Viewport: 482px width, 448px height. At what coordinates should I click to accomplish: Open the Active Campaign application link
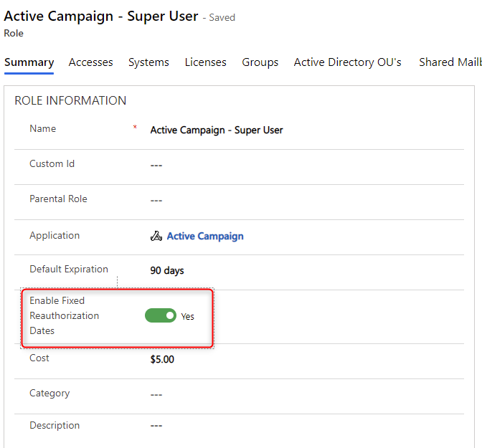205,236
